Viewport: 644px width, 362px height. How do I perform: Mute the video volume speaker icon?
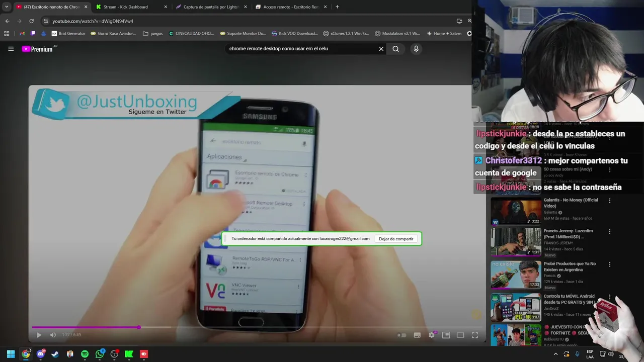tap(53, 335)
